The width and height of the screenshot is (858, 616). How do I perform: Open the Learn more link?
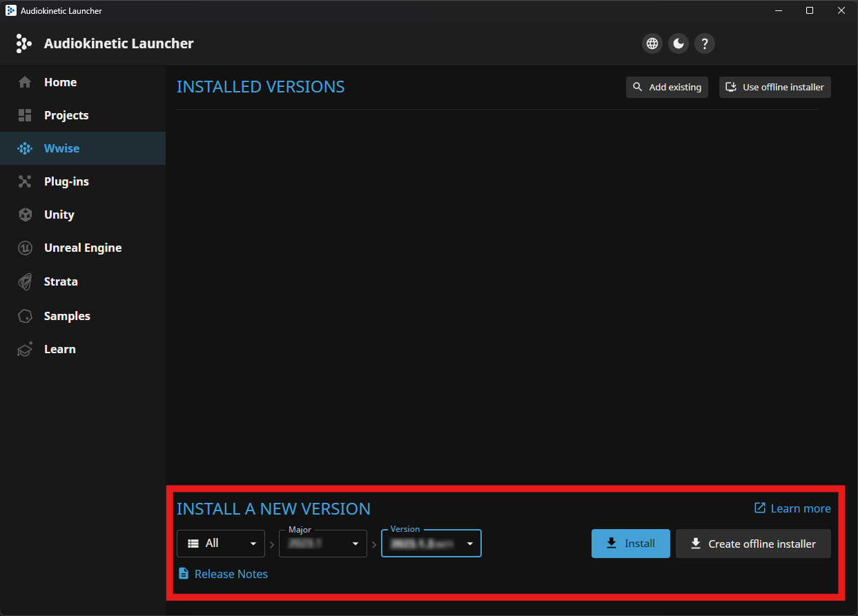[792, 508]
